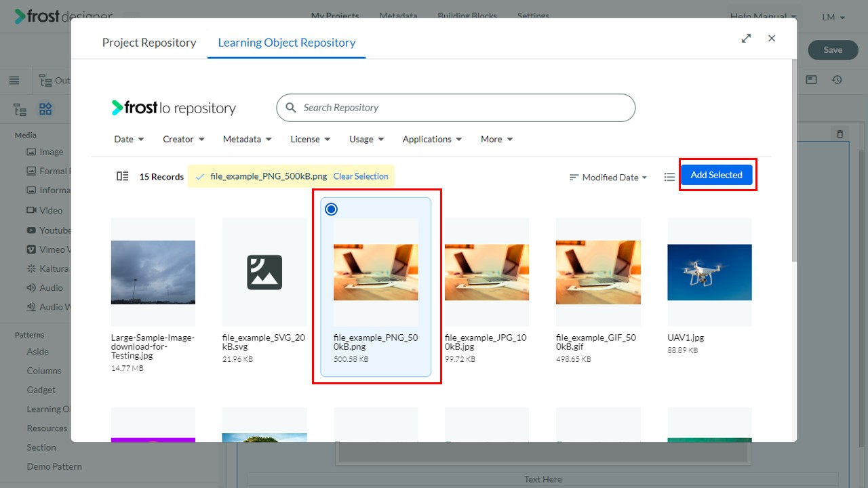The width and height of the screenshot is (868, 488).
Task: Deselect the file_example_PNG_500kB.png radio button
Action: 331,209
